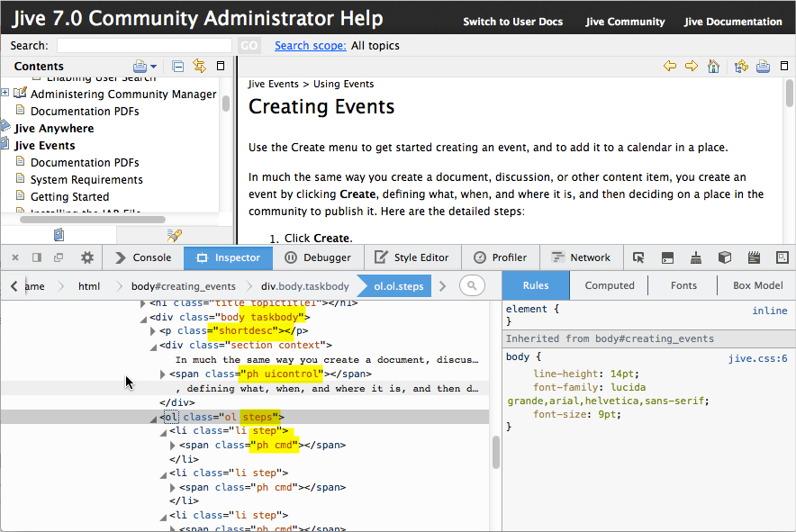Open System Requirements topic
Screen dimensions: 796x532
click(x=86, y=180)
